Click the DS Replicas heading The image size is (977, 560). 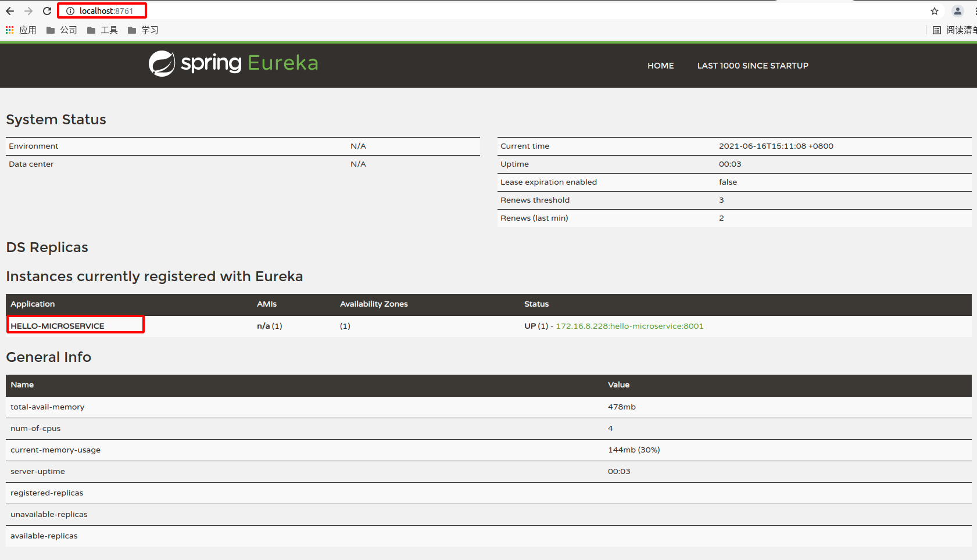[x=47, y=247]
